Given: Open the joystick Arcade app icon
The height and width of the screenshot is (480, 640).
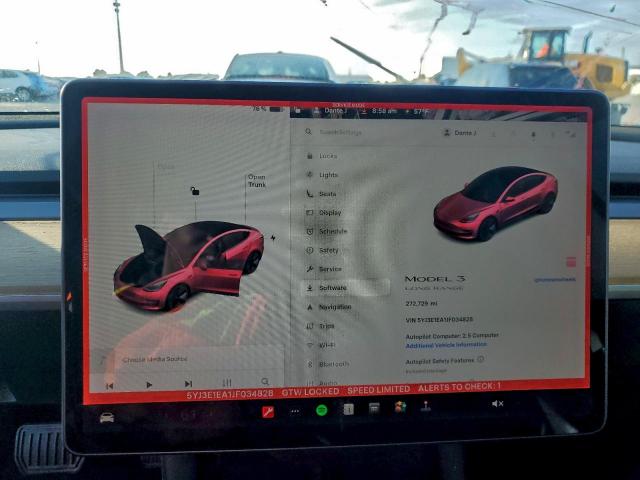Looking at the screenshot, I should point(426,406).
